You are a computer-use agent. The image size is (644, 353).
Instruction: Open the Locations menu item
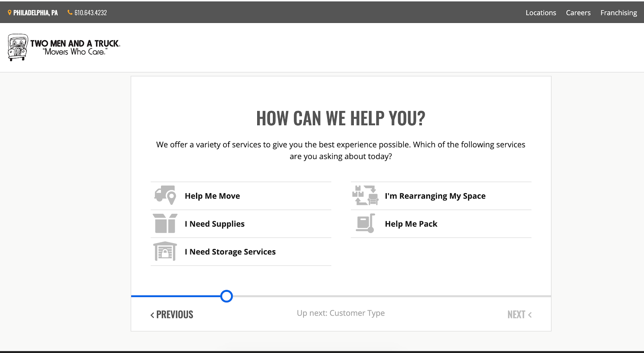click(x=541, y=13)
